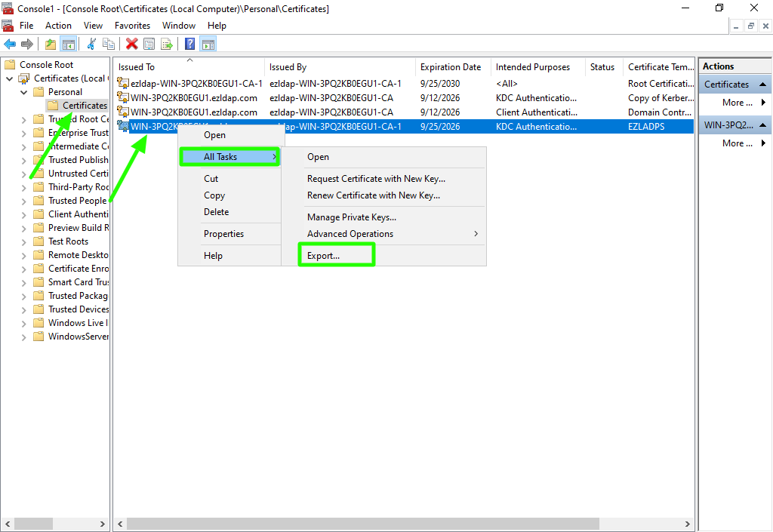Screen dimensions: 773x532
Task: Click the Back arrow toolbar icon
Action: point(10,45)
